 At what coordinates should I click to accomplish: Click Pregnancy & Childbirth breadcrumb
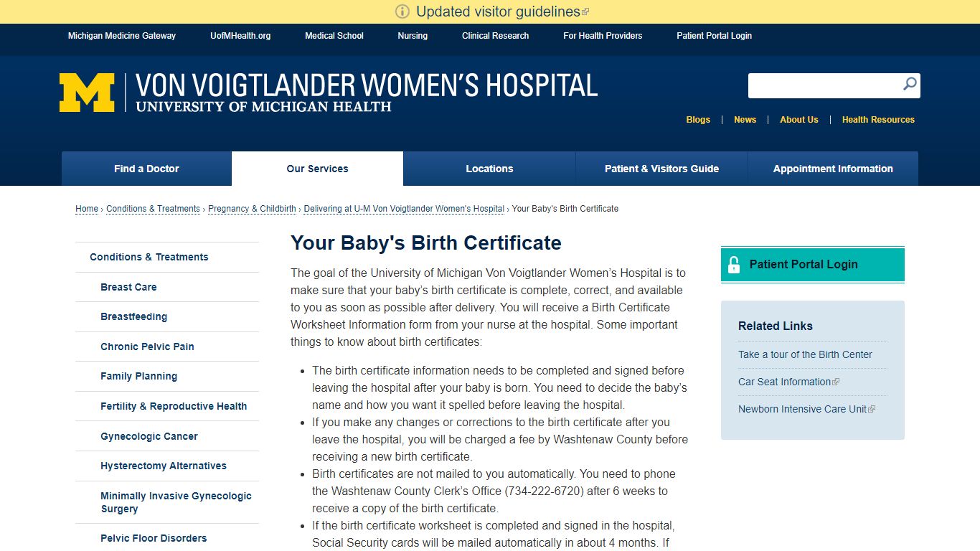pyautogui.click(x=252, y=209)
